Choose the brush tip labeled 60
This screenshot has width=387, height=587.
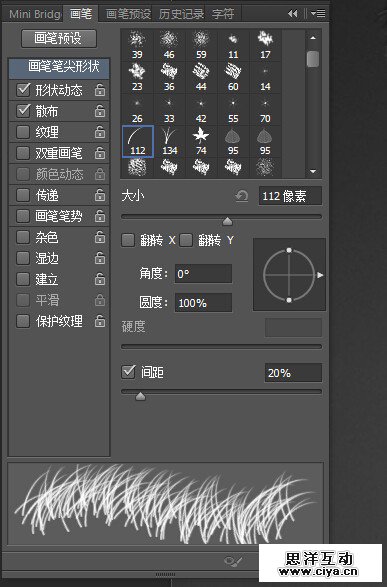pyautogui.click(x=233, y=77)
